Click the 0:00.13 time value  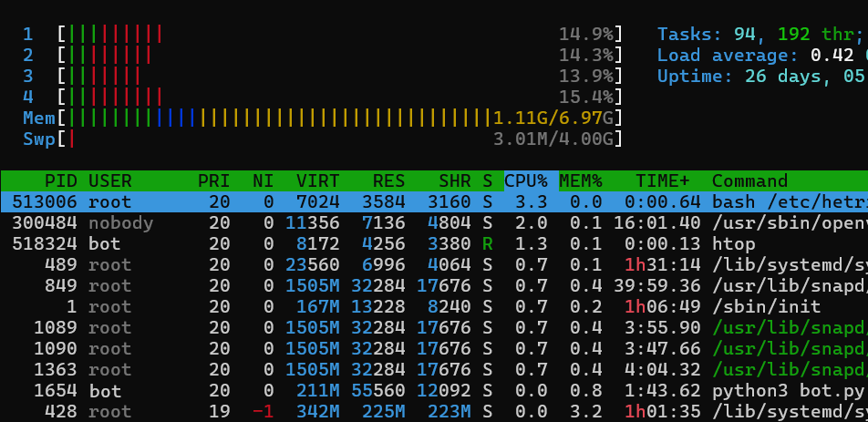(x=663, y=244)
